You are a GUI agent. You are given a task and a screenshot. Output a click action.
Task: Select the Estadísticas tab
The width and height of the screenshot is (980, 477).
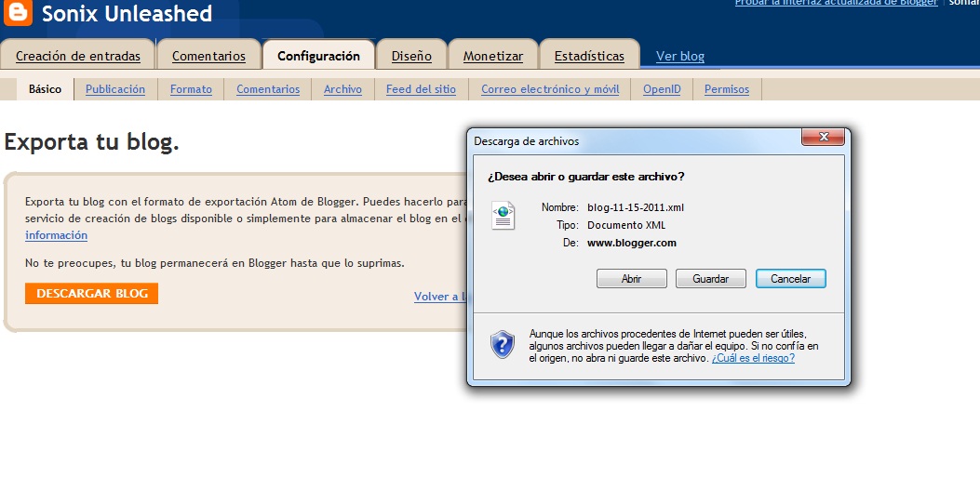pos(589,56)
